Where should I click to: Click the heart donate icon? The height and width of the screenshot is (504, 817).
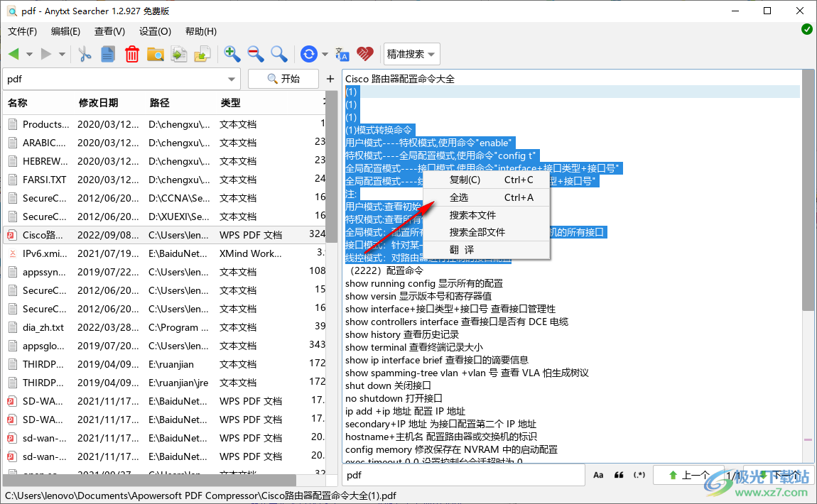(365, 54)
